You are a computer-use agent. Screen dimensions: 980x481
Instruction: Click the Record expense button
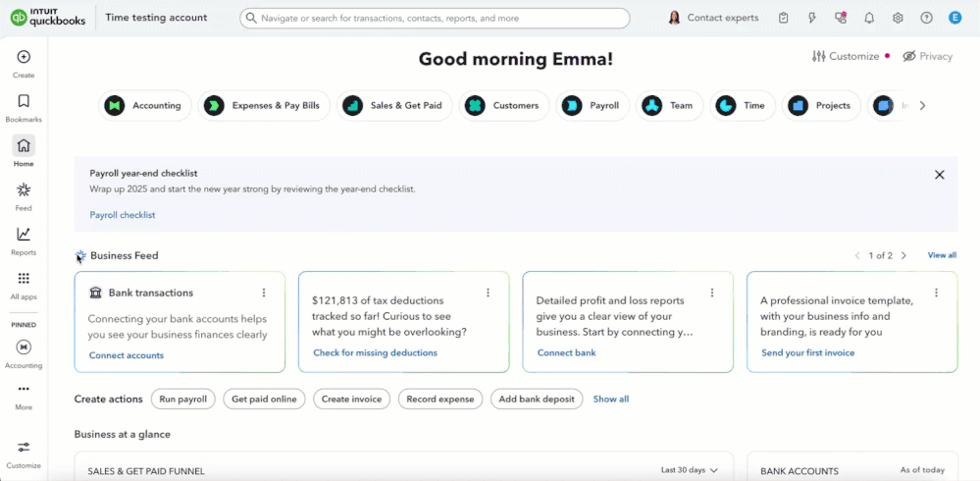[x=440, y=400]
